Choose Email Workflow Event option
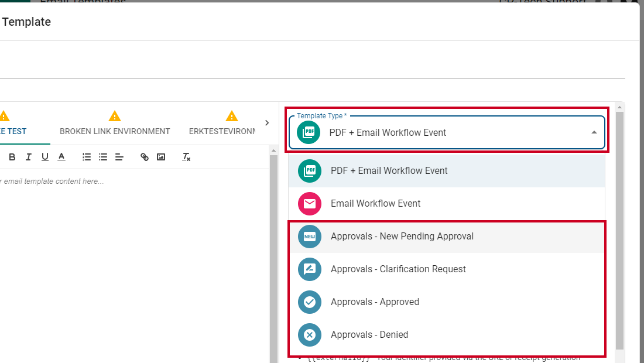 [447, 204]
